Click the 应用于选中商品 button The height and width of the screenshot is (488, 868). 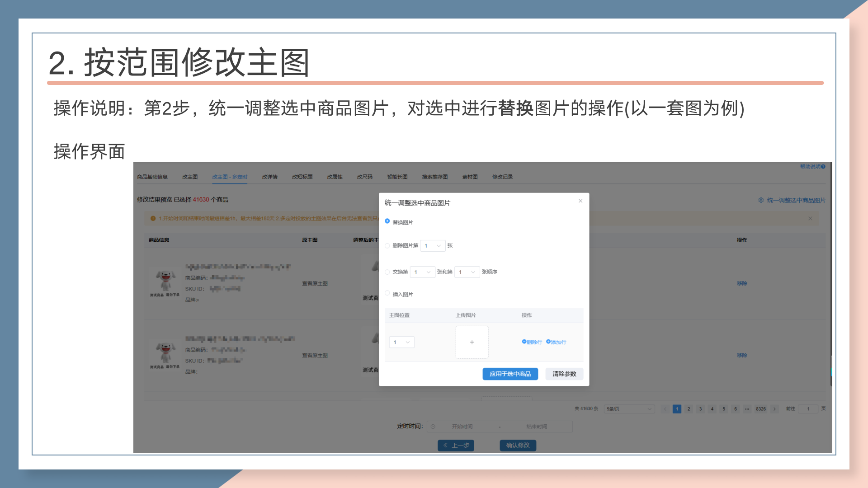click(510, 374)
